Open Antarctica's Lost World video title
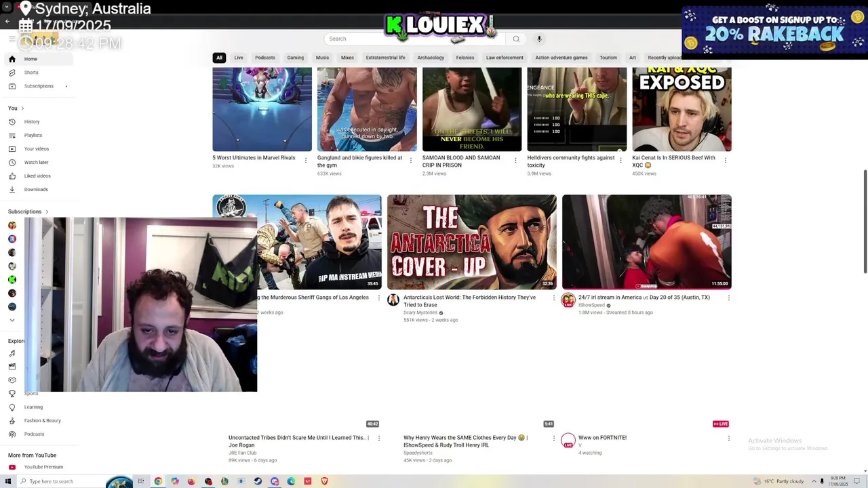Viewport: 868px width, 488px height. (469, 301)
